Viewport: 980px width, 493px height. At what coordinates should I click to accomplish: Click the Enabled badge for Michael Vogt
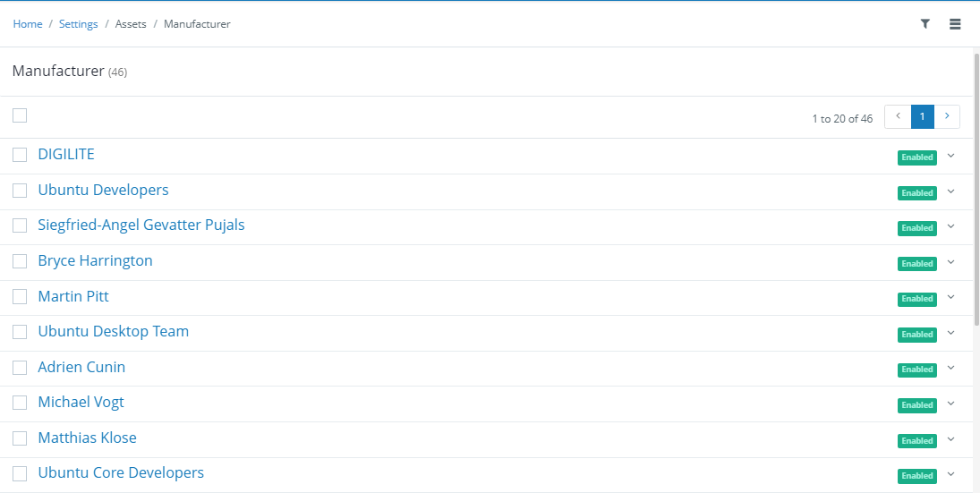(x=917, y=405)
